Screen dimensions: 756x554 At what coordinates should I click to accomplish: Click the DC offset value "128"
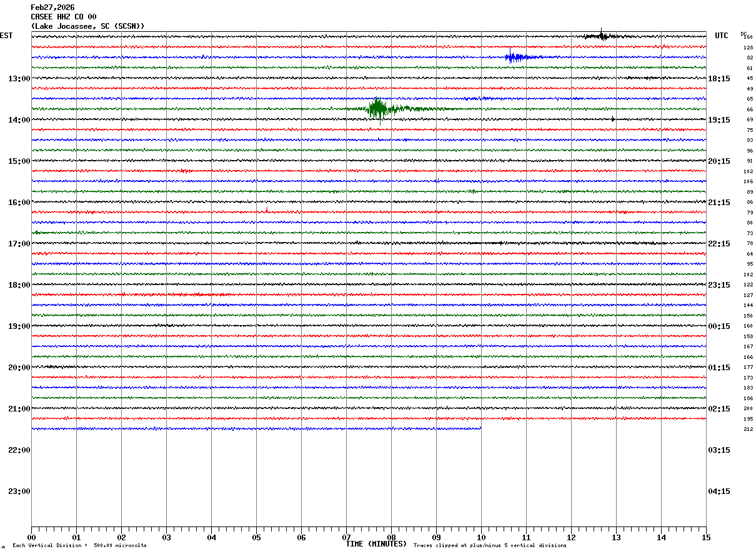coord(748,48)
